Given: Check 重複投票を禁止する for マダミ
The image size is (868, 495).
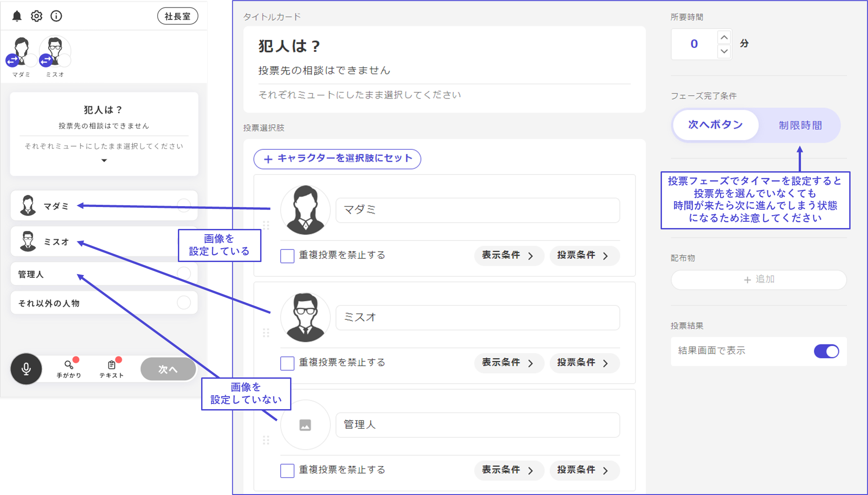Looking at the screenshot, I should [x=287, y=256].
